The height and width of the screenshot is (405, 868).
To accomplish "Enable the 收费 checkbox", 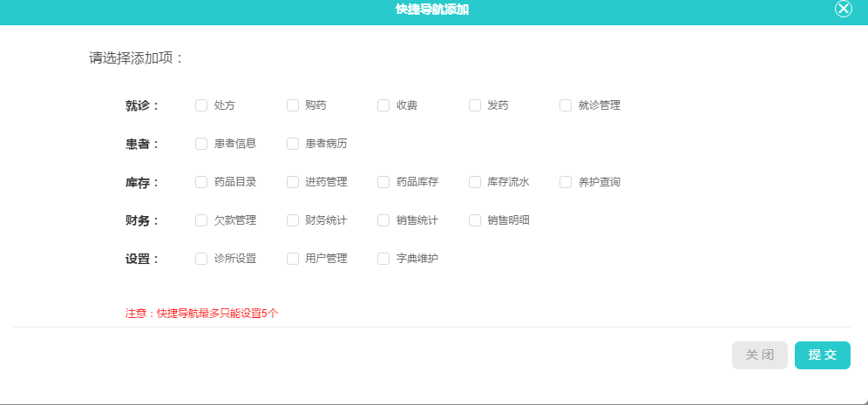I will pos(383,105).
